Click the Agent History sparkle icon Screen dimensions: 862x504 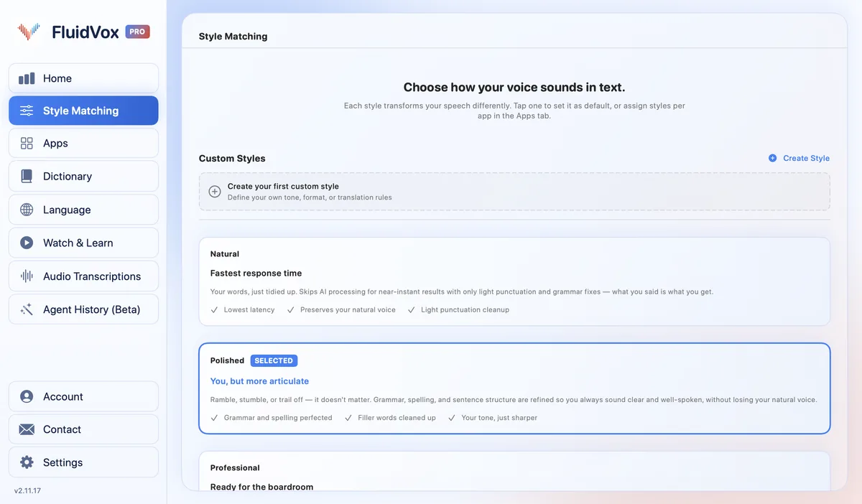(27, 309)
